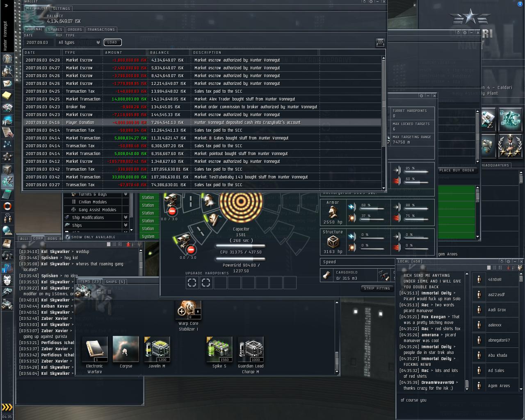The height and width of the screenshot is (420, 525).
Task: Open the mail envelope icon
Action: click(7, 84)
